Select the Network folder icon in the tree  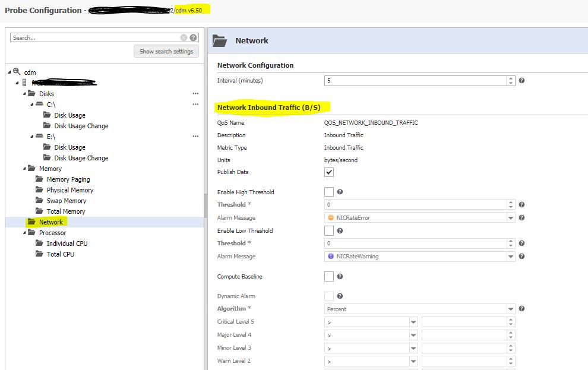click(32, 222)
